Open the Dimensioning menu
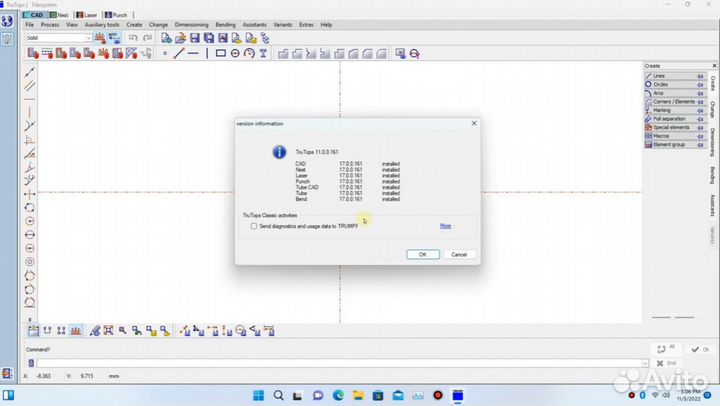Image resolution: width=720 pixels, height=406 pixels. [191, 25]
